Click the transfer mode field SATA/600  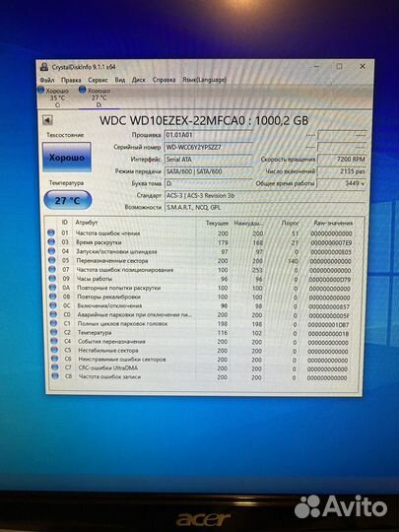208,171
